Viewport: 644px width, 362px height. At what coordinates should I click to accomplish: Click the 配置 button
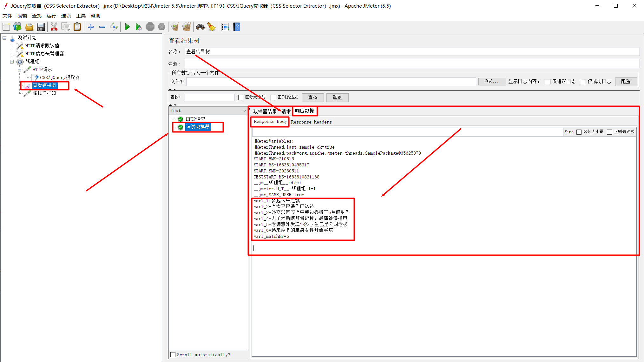point(626,82)
